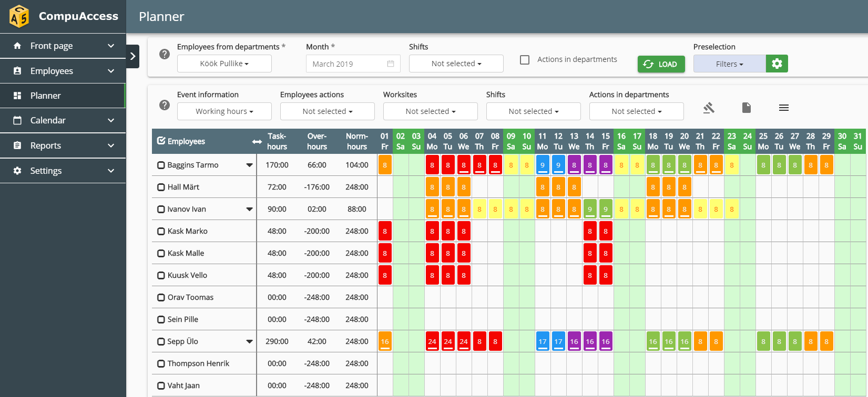Click the gavel icon in the toolbar
Viewport: 868px width, 397px height.
click(709, 108)
